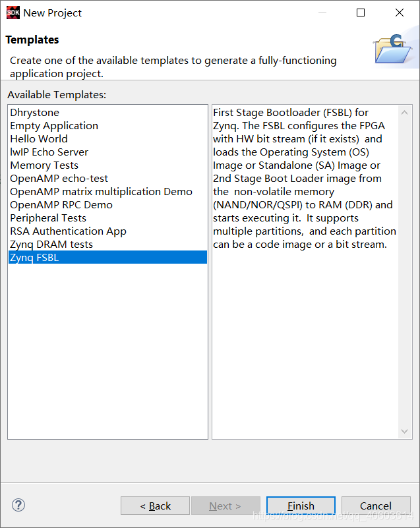Maximize the New Project window
Viewport: 420px width, 528px height.
[x=361, y=13]
